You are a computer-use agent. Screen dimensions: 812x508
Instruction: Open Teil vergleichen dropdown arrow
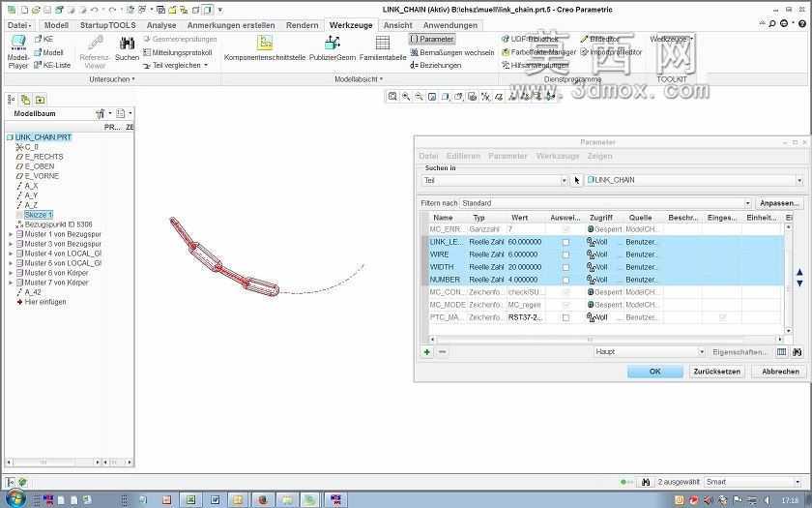[x=206, y=66]
